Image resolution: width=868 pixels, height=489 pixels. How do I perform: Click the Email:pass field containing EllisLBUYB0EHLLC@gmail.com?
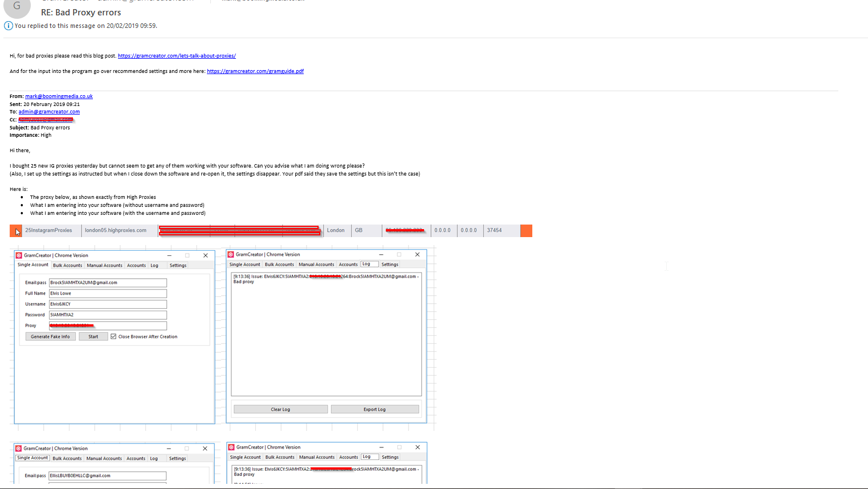pos(107,476)
